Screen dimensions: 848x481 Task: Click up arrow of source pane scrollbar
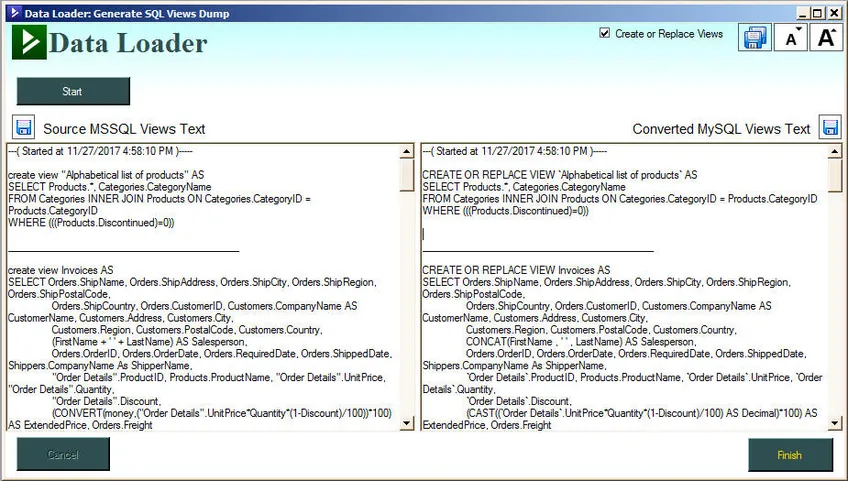pos(407,151)
